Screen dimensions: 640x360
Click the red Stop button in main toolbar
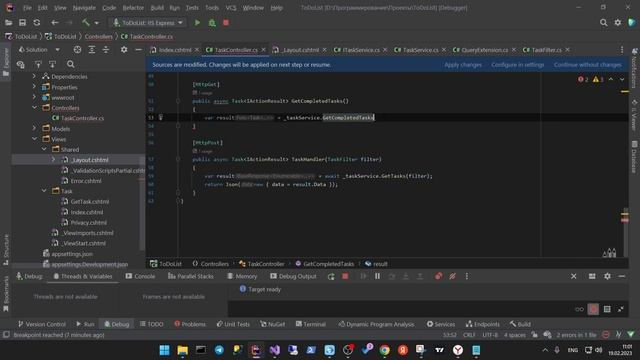click(x=226, y=23)
